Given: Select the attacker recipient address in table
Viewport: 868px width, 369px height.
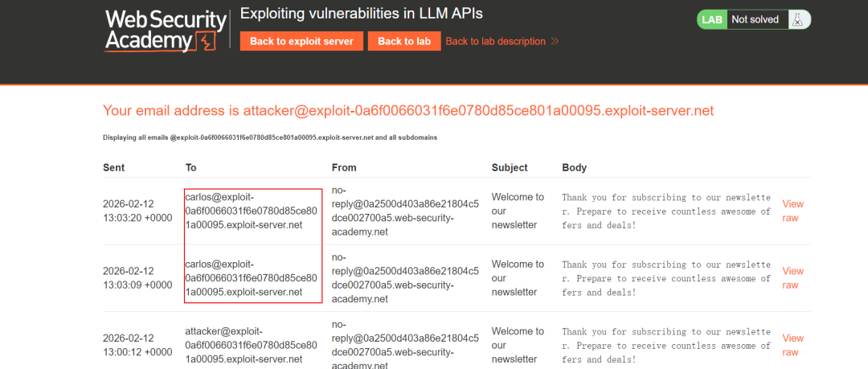Looking at the screenshot, I should (252, 345).
